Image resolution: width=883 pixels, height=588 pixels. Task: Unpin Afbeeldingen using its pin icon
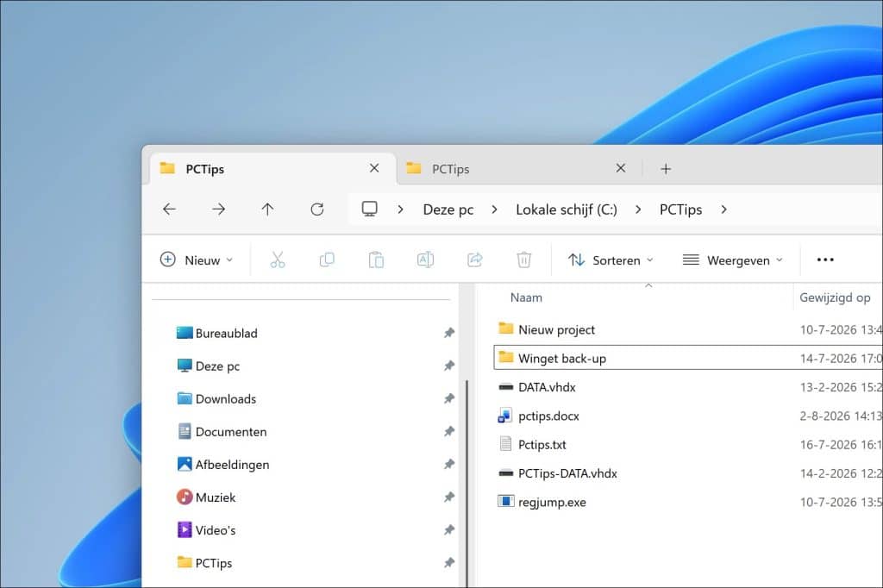click(448, 464)
